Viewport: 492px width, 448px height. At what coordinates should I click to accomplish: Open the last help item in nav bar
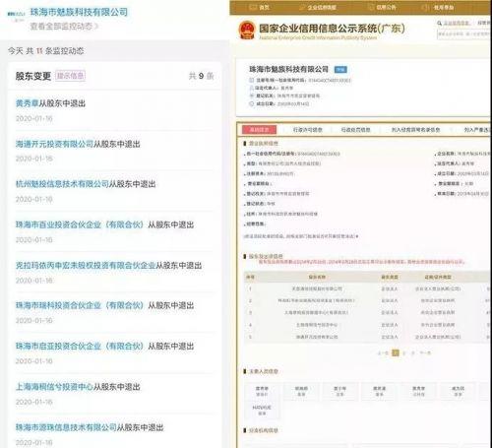(x=444, y=7)
